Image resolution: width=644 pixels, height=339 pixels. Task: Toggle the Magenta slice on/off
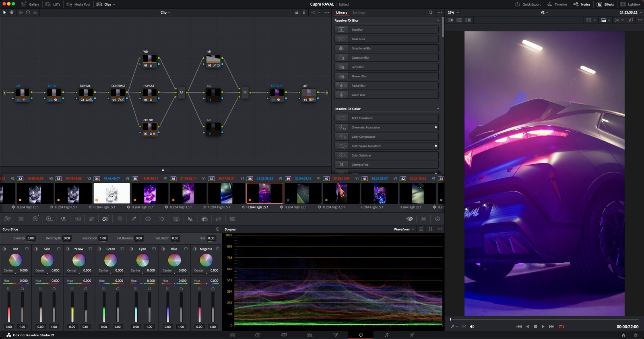tap(195, 249)
